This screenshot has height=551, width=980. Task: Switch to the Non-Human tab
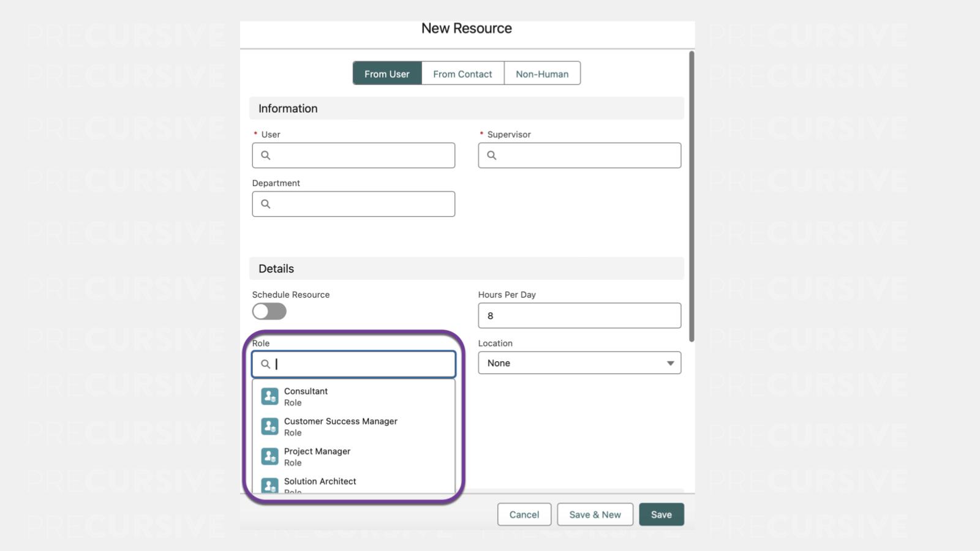(542, 73)
